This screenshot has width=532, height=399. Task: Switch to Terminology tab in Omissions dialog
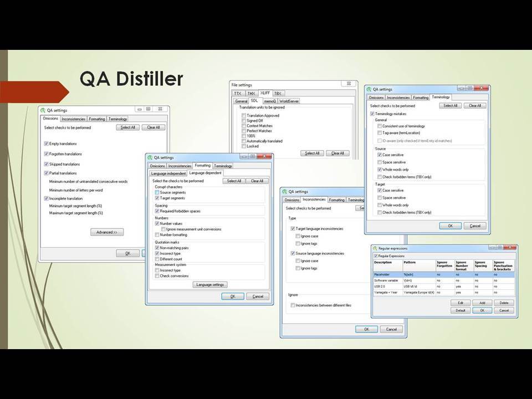pyautogui.click(x=117, y=119)
